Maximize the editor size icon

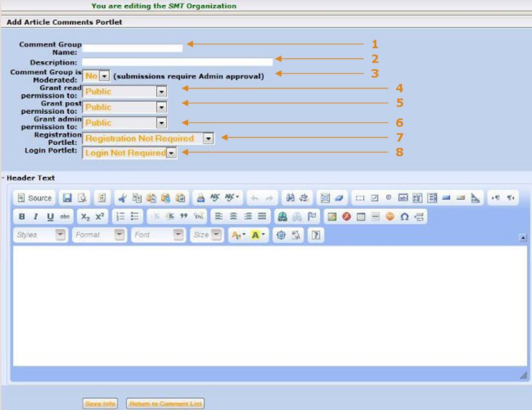(x=281, y=235)
